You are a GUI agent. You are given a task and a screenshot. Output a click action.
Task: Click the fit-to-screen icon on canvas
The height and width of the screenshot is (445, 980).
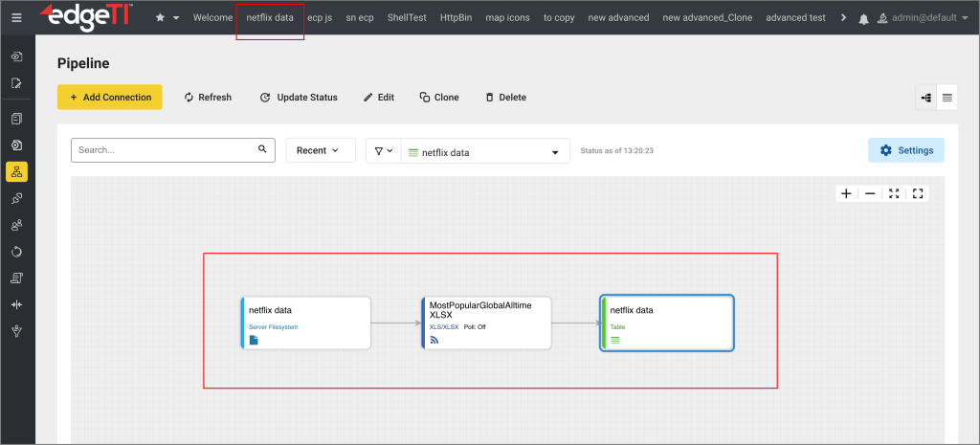tap(894, 193)
